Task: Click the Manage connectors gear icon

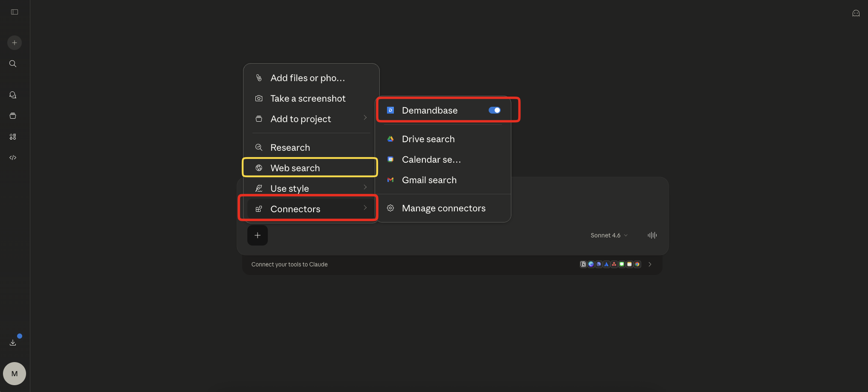Action: click(390, 208)
